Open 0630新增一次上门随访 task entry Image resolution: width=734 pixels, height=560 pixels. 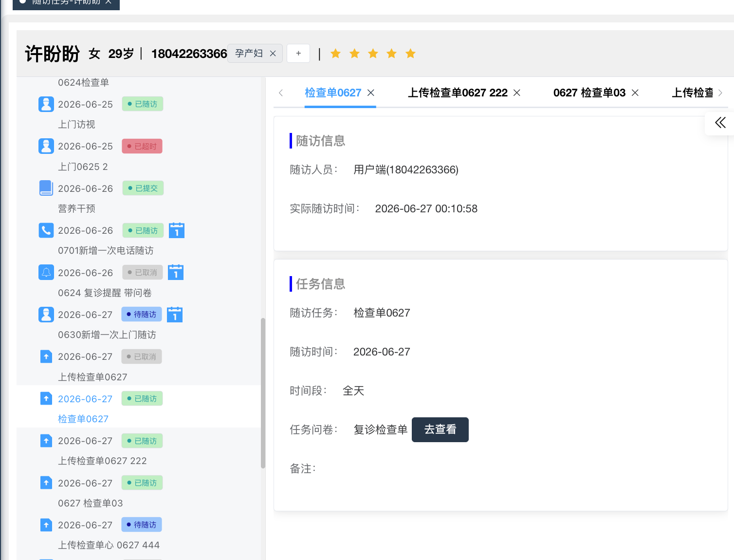point(107,335)
